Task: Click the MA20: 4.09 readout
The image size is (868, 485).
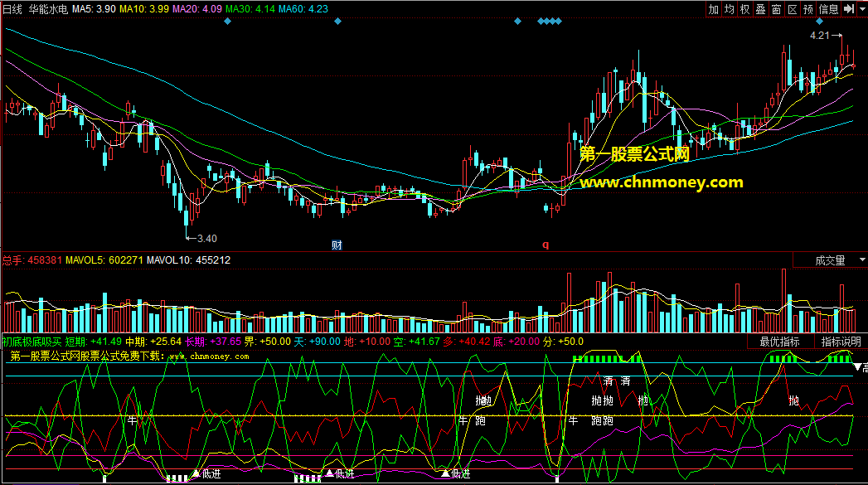Action: pyautogui.click(x=197, y=9)
